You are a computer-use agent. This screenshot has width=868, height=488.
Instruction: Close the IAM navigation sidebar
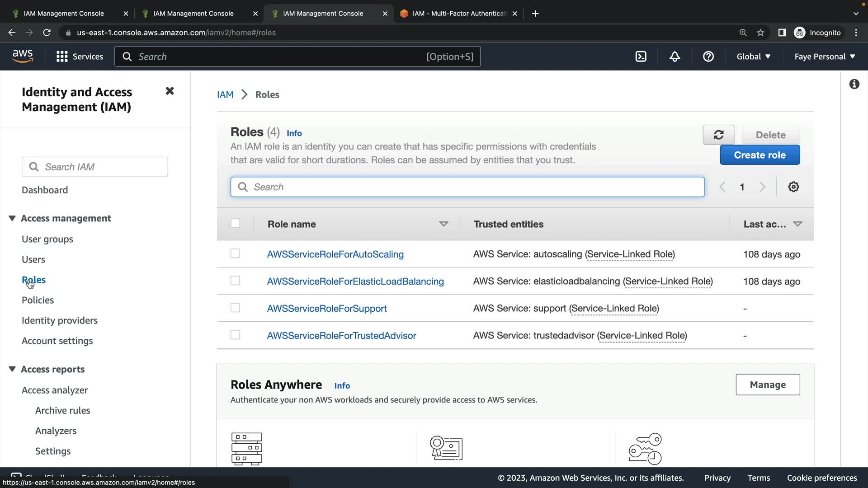(x=170, y=91)
